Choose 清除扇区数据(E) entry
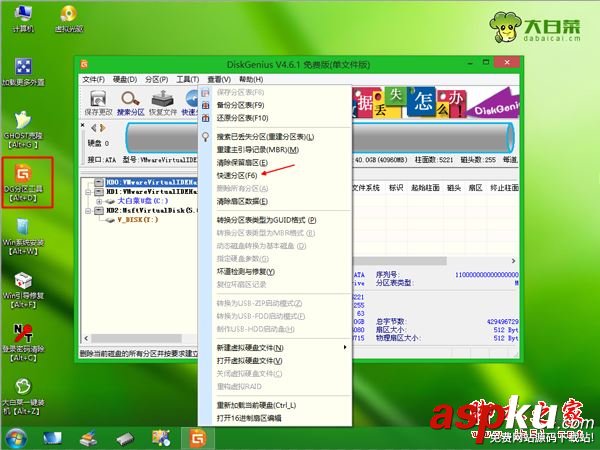Viewport: 600px width, 450px height. 275,201
